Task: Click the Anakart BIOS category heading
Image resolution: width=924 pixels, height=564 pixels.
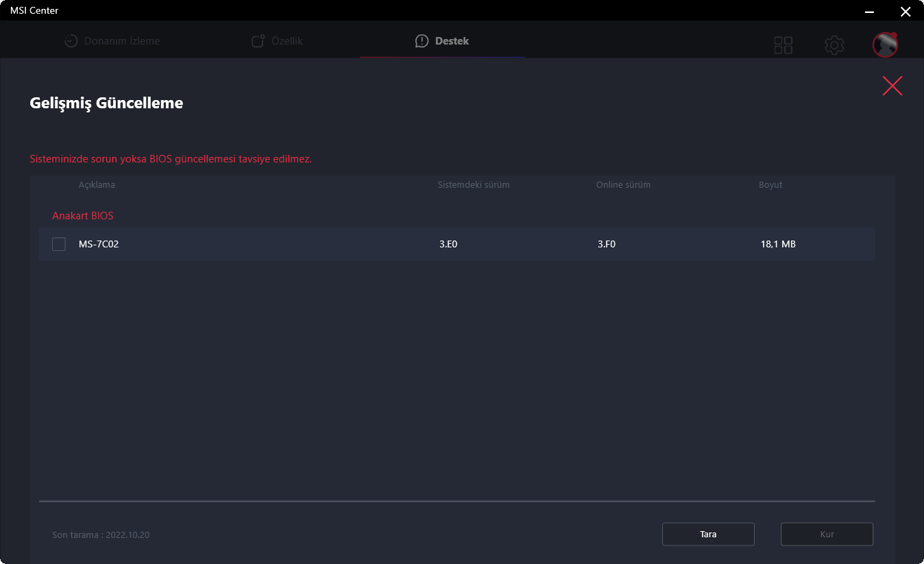Action: (x=83, y=216)
